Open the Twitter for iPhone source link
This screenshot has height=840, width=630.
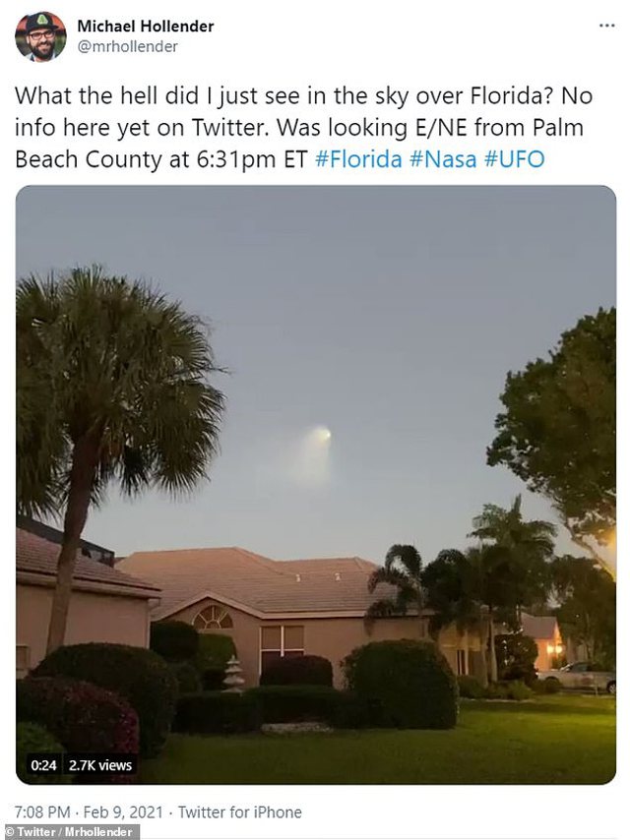pos(239,812)
